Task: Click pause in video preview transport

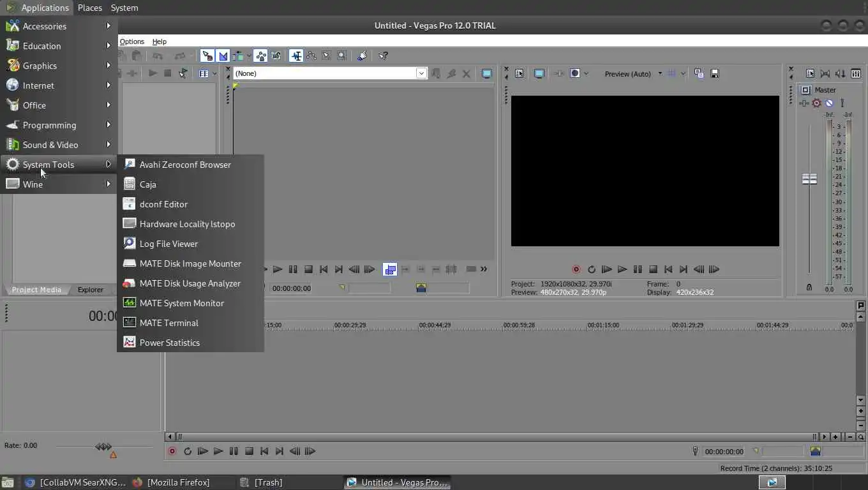Action: coord(638,269)
